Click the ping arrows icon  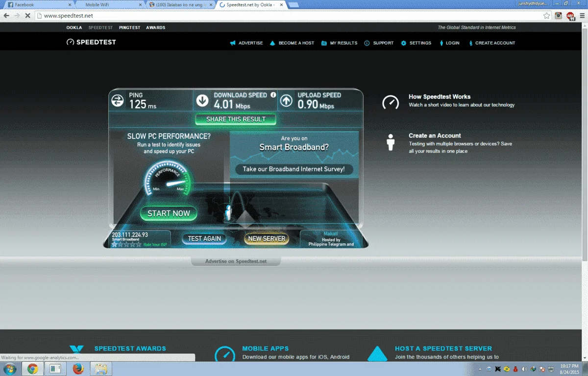click(118, 101)
